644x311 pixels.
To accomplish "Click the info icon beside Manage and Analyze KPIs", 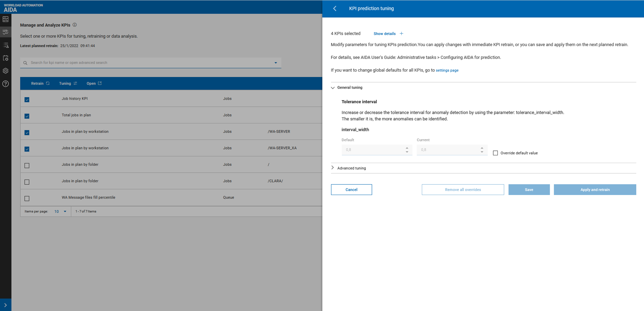I will coord(75,25).
